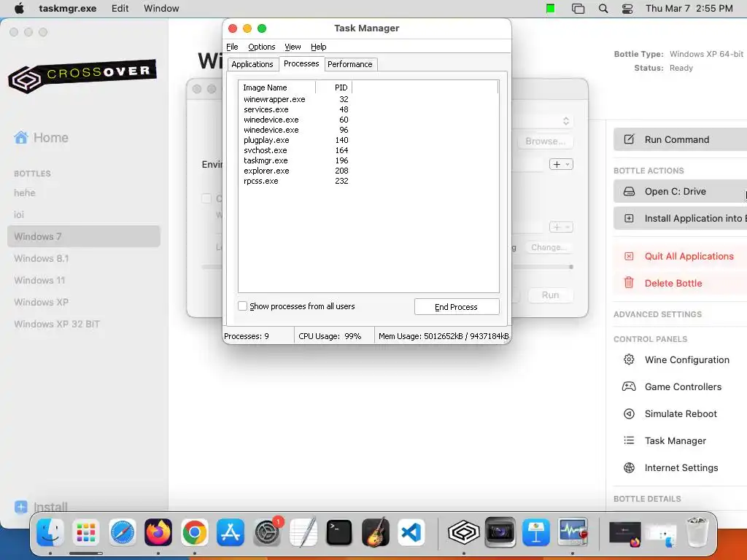Click the Run Command icon
Viewport: 747px width, 560px height.
point(629,139)
